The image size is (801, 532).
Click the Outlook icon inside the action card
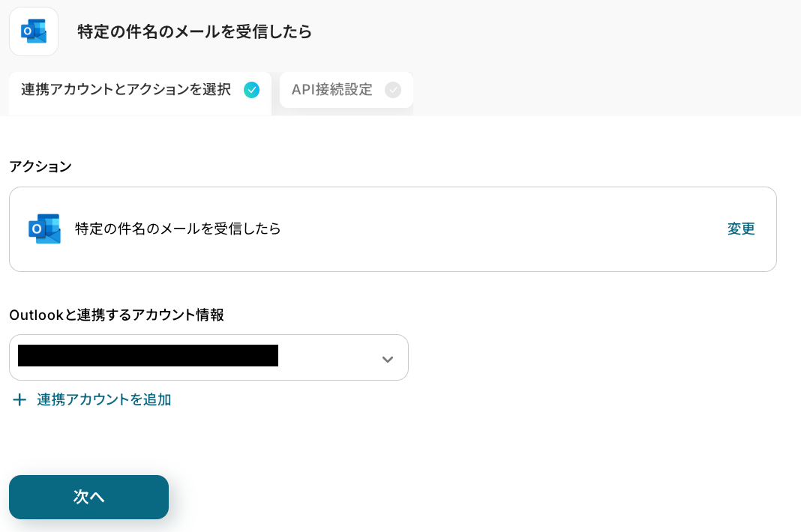pyautogui.click(x=44, y=229)
